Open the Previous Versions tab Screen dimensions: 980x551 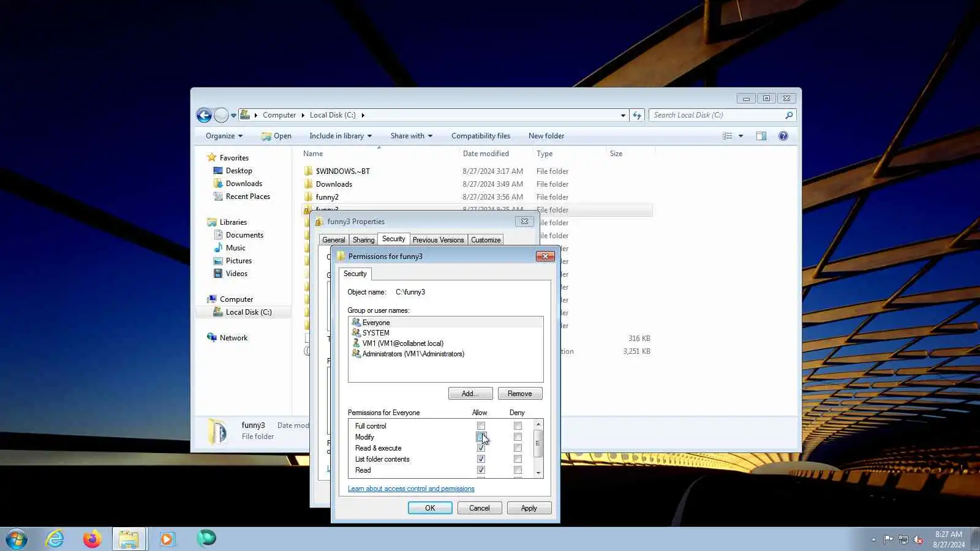(438, 240)
